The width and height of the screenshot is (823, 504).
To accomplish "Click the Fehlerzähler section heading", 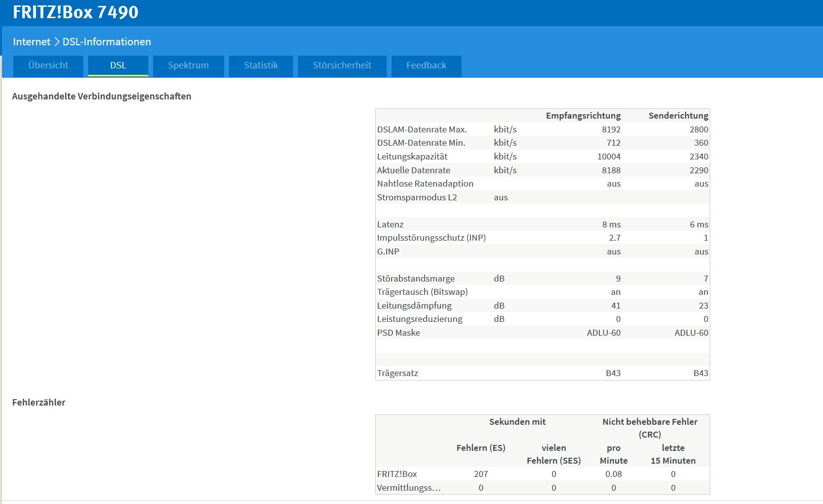I will coord(39,403).
